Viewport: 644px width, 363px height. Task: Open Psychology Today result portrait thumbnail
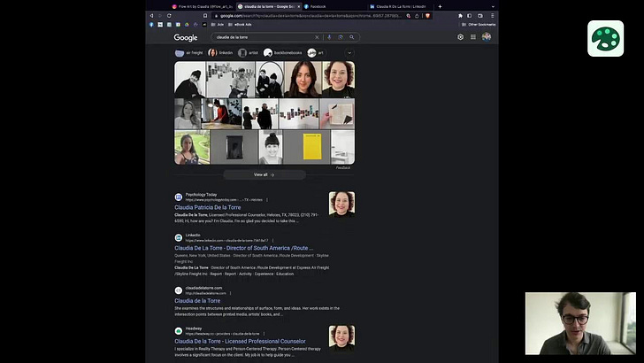pyautogui.click(x=341, y=204)
